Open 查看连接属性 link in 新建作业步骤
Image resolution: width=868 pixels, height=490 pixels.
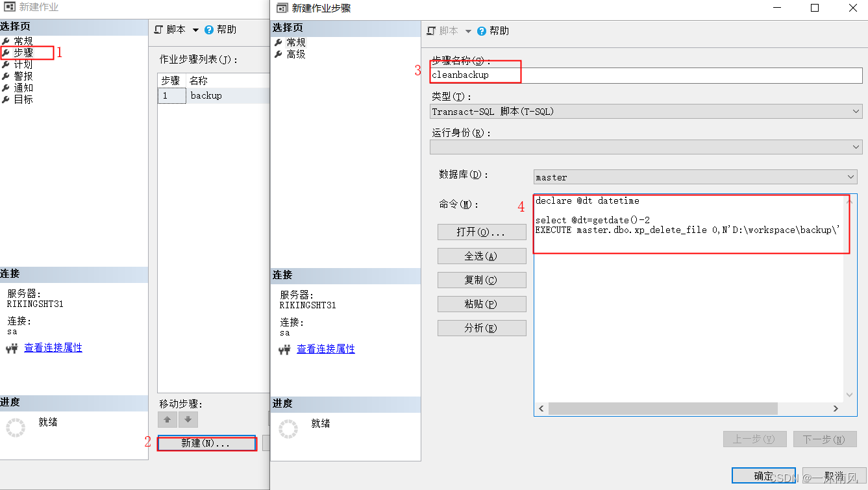tap(326, 349)
